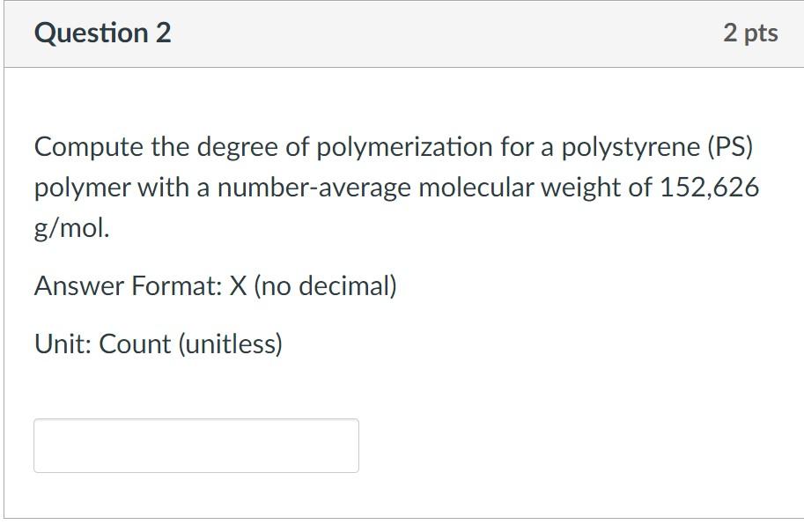Click below the answer input field

coord(195,493)
